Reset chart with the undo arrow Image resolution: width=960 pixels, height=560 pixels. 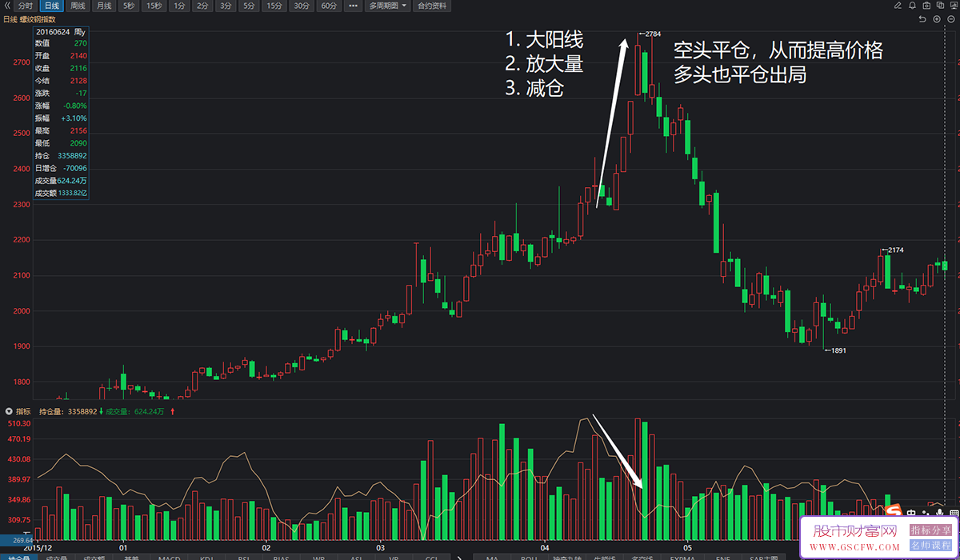click(x=923, y=18)
